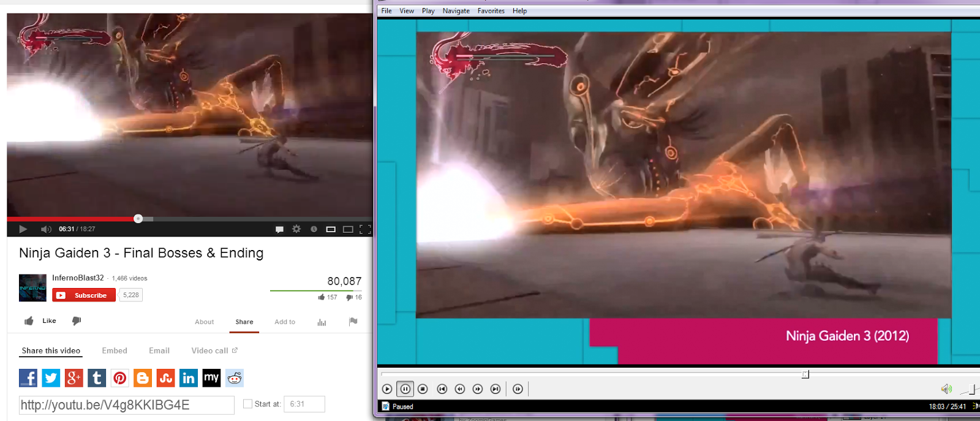980x421 pixels.
Task: Open Navigate menu in media player
Action: pyautogui.click(x=456, y=11)
